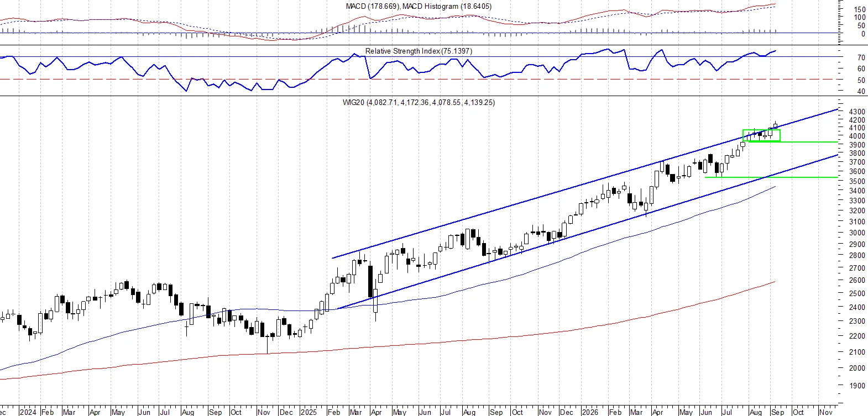
Task: Select the 2025 year label on time axis
Action: (x=308, y=412)
